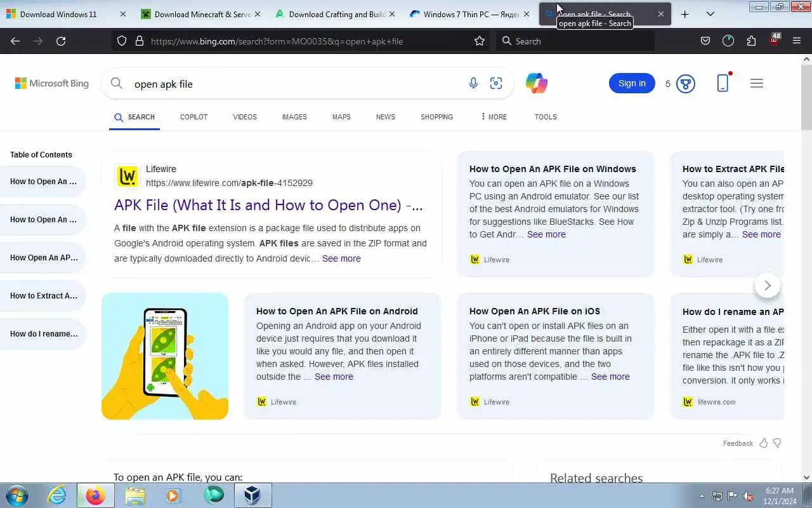Show hidden system tray icons arrow
Screen dimensions: 812x508
pyautogui.click(x=702, y=496)
